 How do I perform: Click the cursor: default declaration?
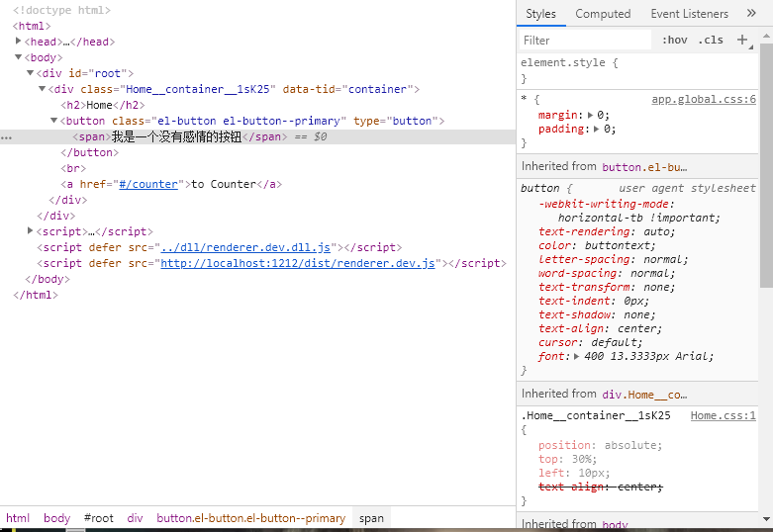pyautogui.click(x=591, y=342)
